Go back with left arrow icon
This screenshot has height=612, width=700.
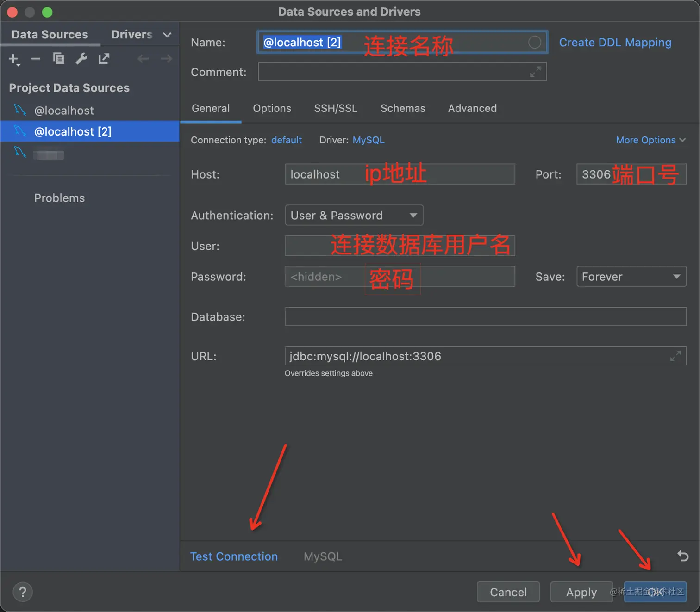143,58
